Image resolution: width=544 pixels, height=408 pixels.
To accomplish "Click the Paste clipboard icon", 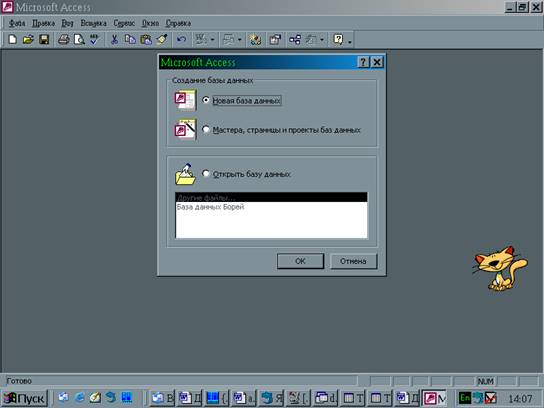I will click(x=146, y=40).
